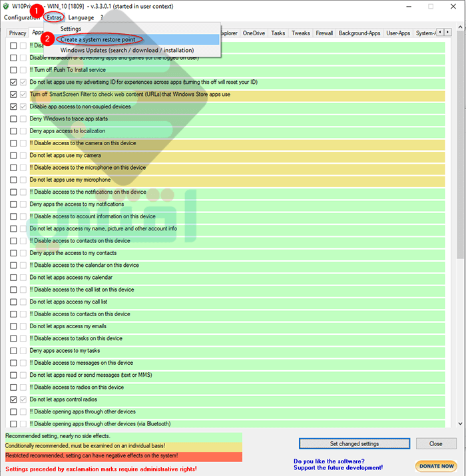Viewport: 466px width, 476px height.
Task: Check Do not let apps use my camera
Action: [x=13, y=155]
